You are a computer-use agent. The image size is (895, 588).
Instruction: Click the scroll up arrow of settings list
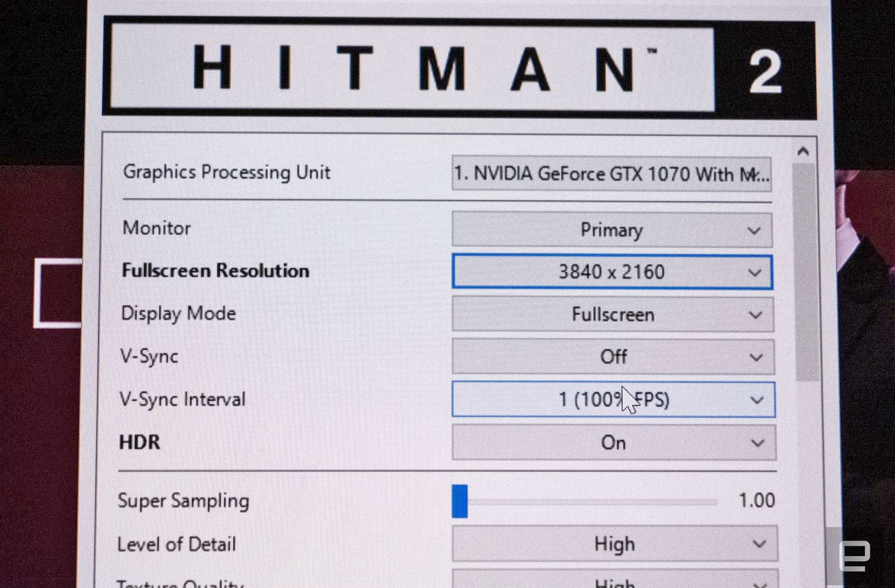pos(803,151)
